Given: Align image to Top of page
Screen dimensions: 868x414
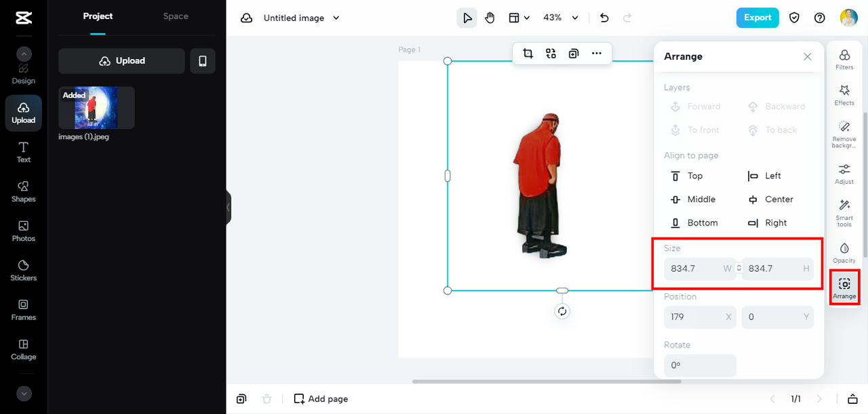Looking at the screenshot, I should point(686,176).
